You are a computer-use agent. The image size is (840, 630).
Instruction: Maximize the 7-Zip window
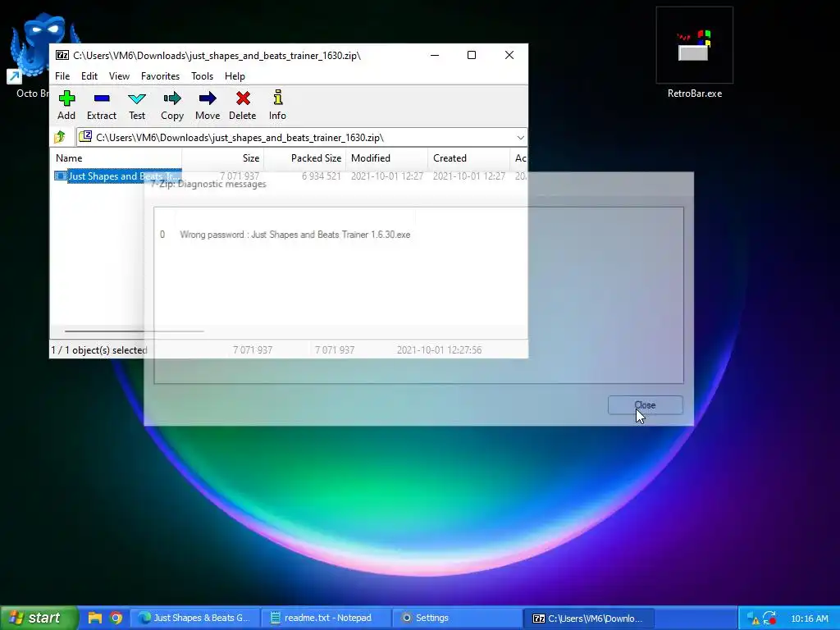click(x=472, y=55)
